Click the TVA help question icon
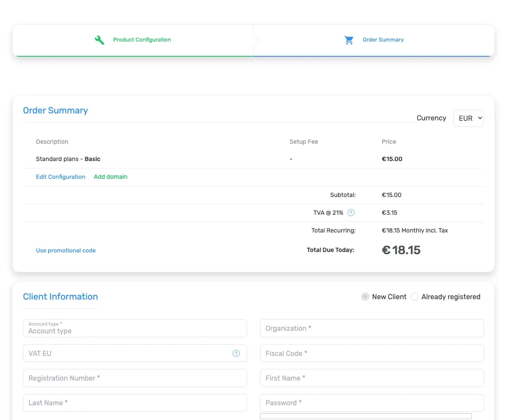507x420 pixels. (x=351, y=213)
